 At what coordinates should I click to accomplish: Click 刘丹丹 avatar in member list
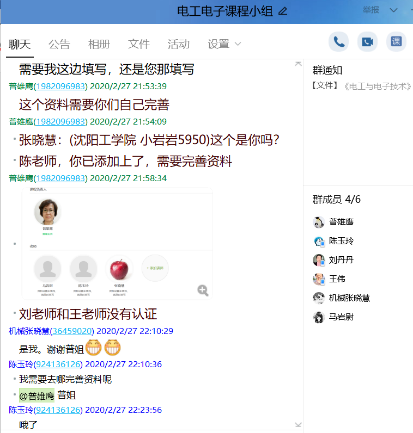click(319, 260)
